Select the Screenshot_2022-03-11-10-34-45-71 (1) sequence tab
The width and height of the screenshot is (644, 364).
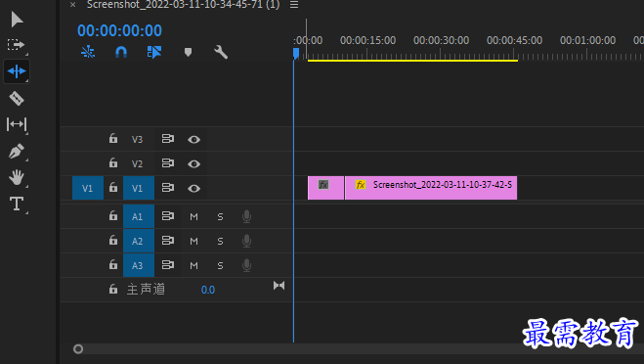[183, 5]
